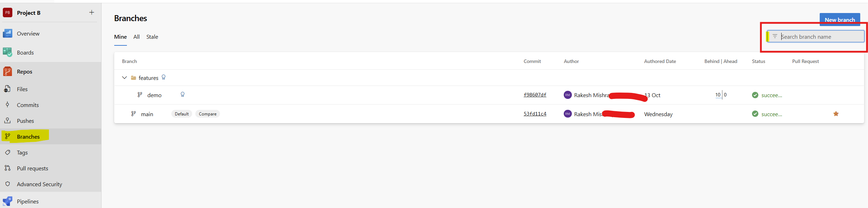This screenshot has width=868, height=208.
Task: Open Pull requests from sidebar
Action: click(x=33, y=168)
